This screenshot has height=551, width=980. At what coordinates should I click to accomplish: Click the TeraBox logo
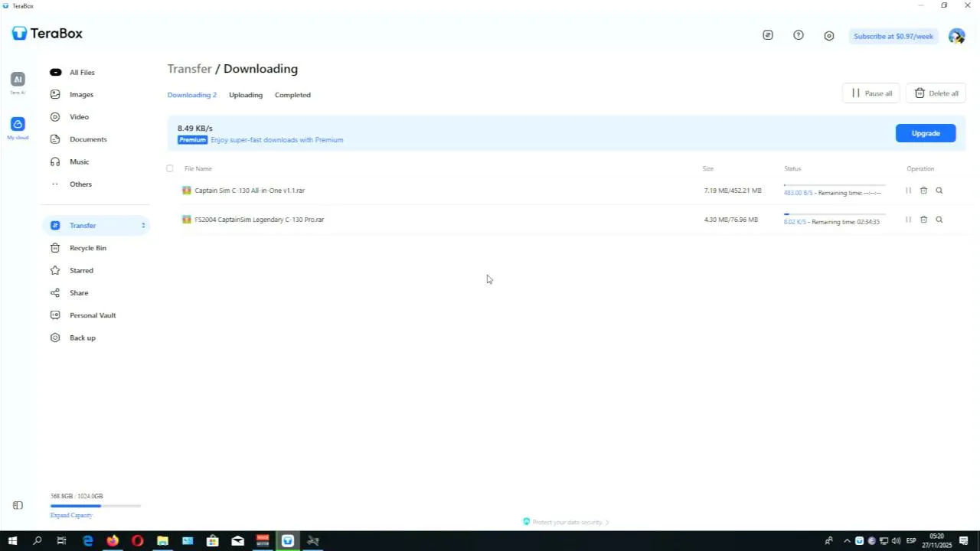47,34
